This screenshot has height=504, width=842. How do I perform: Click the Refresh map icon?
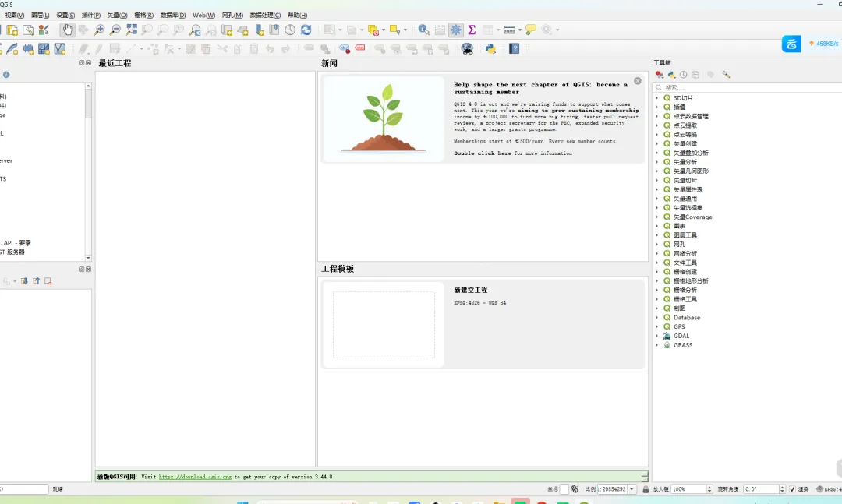306,30
